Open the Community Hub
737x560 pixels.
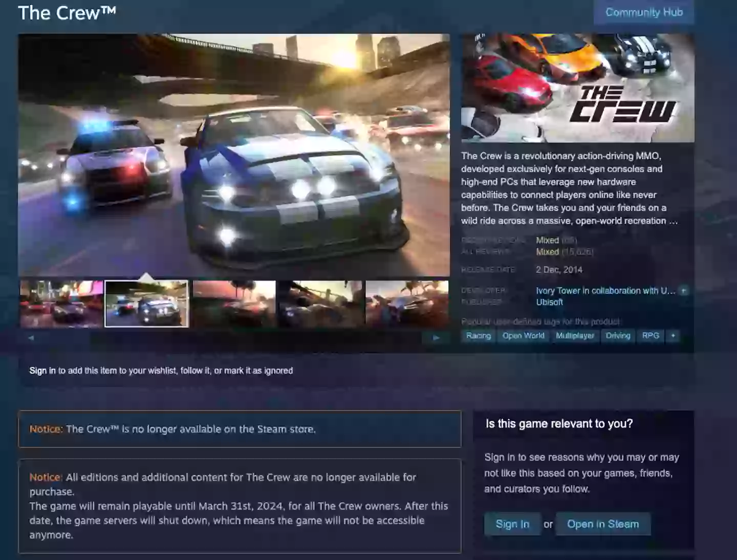pos(643,12)
